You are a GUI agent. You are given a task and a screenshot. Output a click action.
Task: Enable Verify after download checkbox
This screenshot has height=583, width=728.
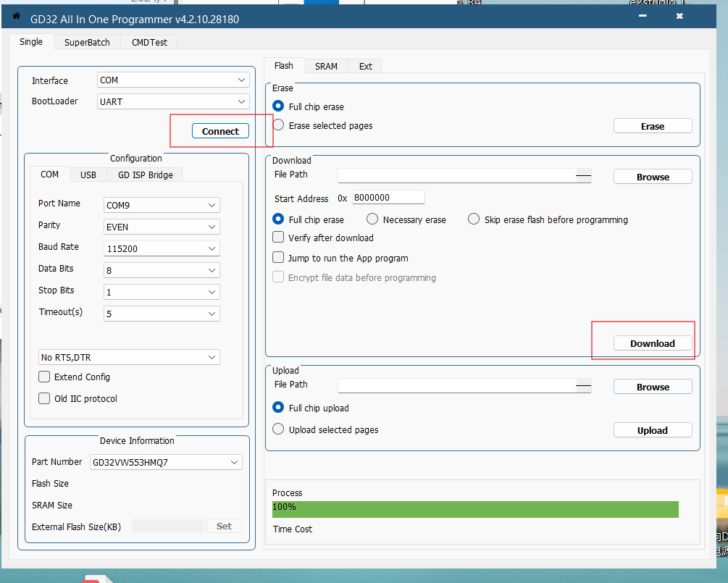278,238
